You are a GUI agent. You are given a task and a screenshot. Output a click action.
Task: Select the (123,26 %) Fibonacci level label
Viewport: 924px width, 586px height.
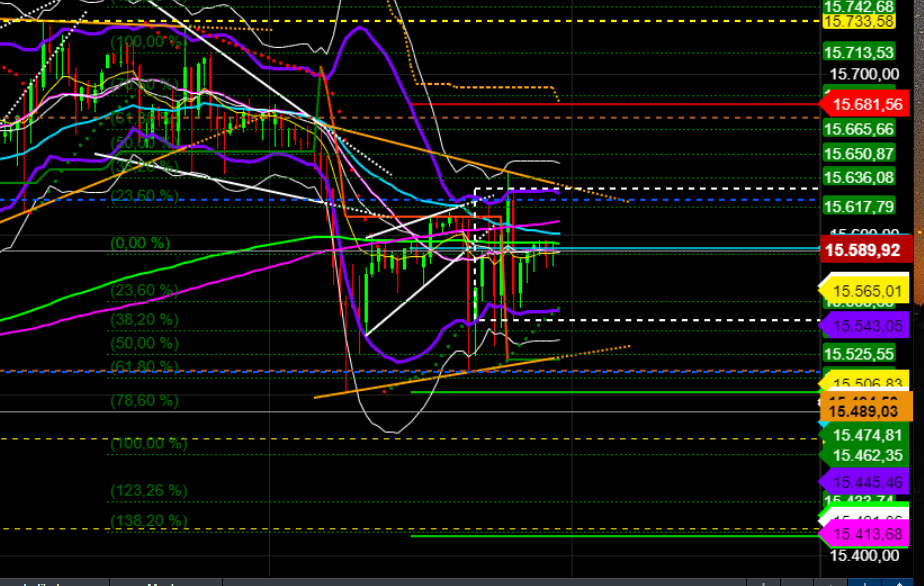pos(148,490)
